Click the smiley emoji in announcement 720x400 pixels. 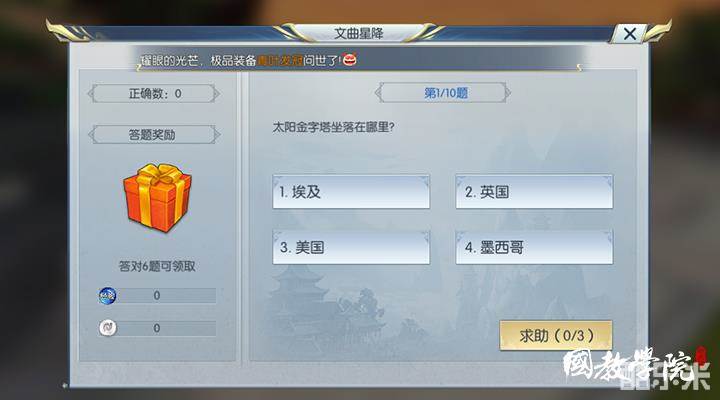349,60
